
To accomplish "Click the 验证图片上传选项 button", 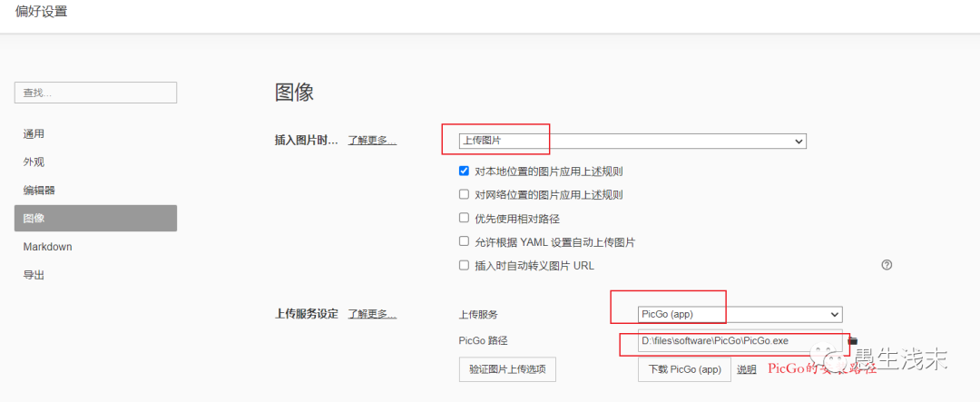I will click(507, 368).
